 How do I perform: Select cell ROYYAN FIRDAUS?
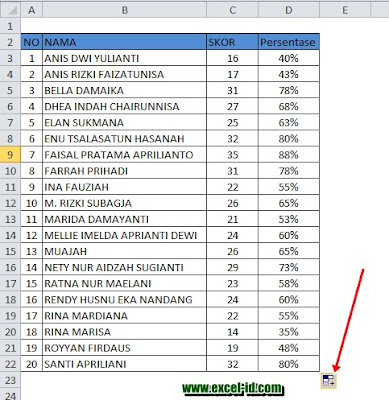(124, 348)
